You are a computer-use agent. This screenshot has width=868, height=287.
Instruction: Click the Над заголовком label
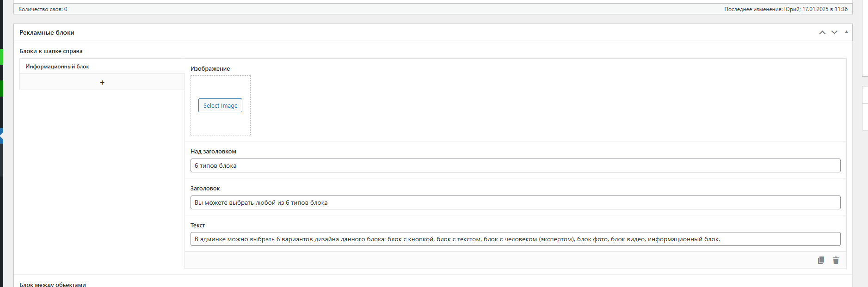tap(213, 151)
